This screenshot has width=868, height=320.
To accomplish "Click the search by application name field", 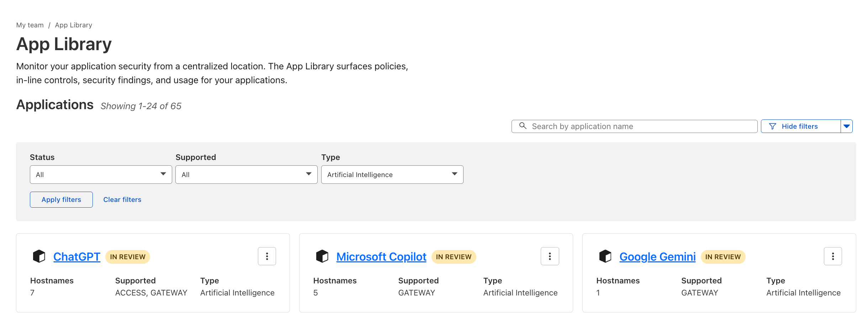I will pos(633,126).
